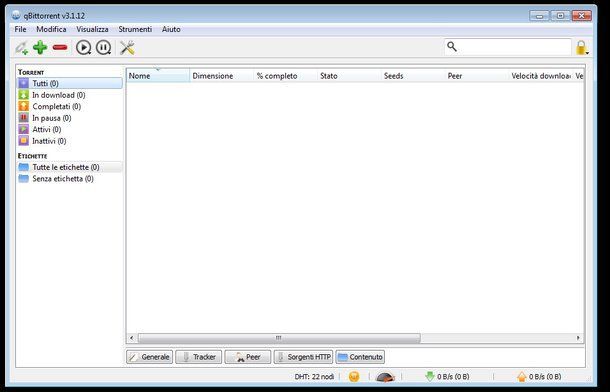Click the yellow connection status icon
This screenshot has height=392, width=610.
click(x=354, y=376)
